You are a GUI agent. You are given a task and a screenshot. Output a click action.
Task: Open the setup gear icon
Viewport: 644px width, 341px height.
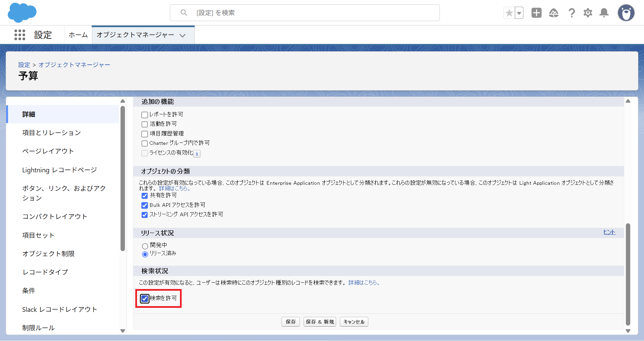588,13
